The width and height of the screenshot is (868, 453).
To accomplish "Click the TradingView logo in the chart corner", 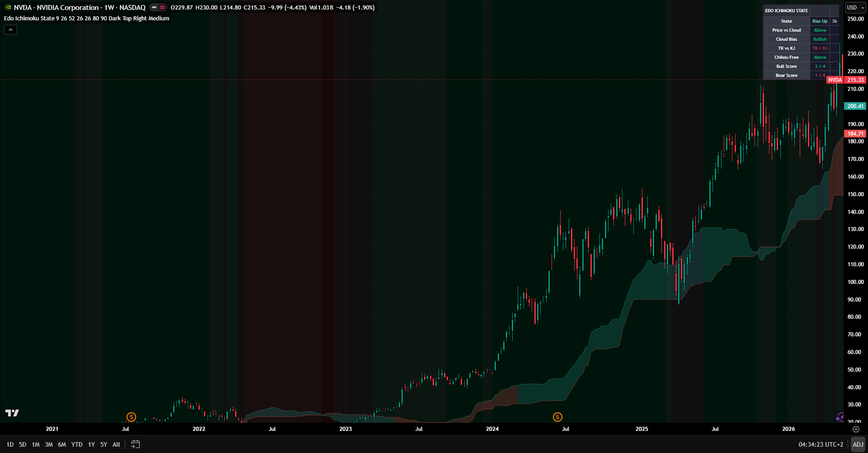I will click(x=12, y=413).
